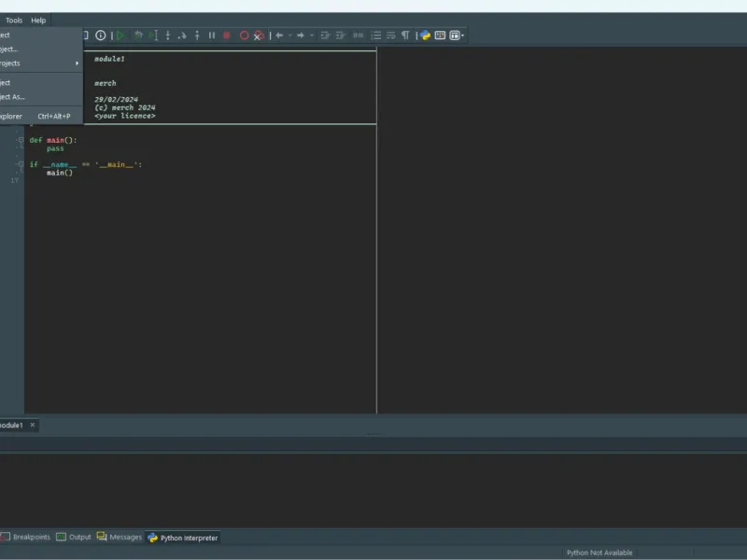Click the info circle icon in toolbar
The image size is (747, 560).
[x=101, y=35]
